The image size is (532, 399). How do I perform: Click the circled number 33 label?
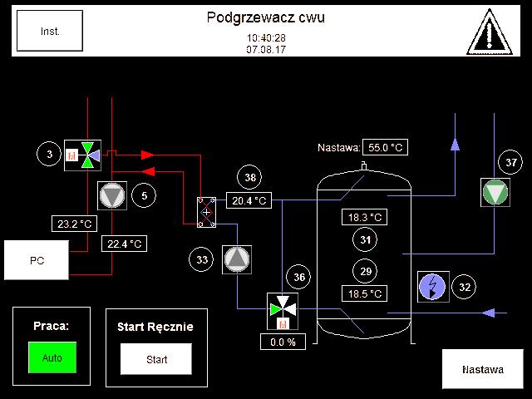pyautogui.click(x=201, y=260)
